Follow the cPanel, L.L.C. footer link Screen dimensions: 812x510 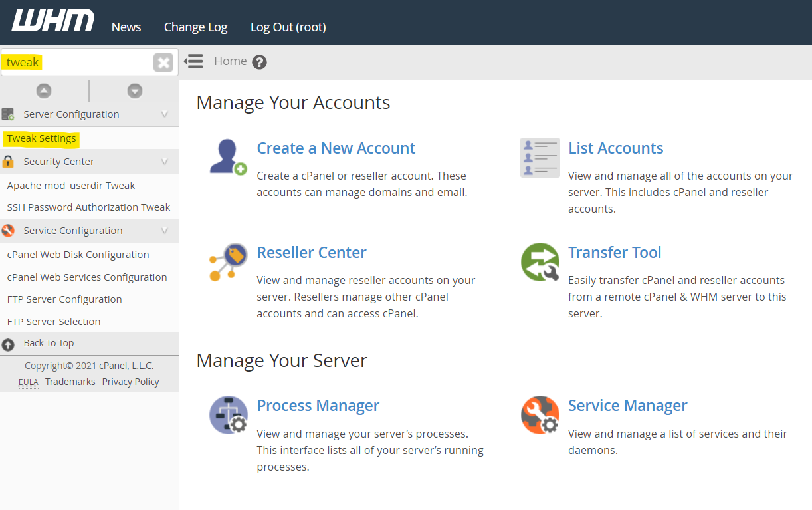tap(126, 366)
